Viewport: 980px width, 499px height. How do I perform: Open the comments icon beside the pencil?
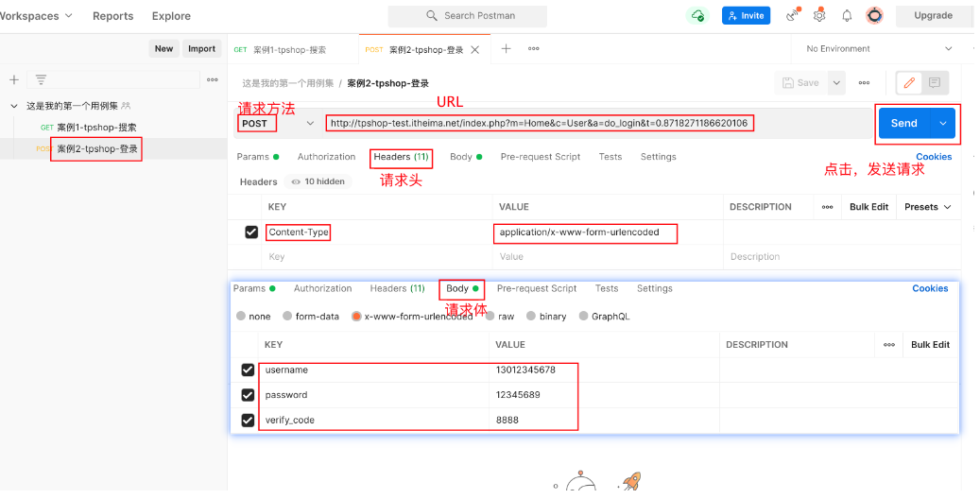point(935,82)
